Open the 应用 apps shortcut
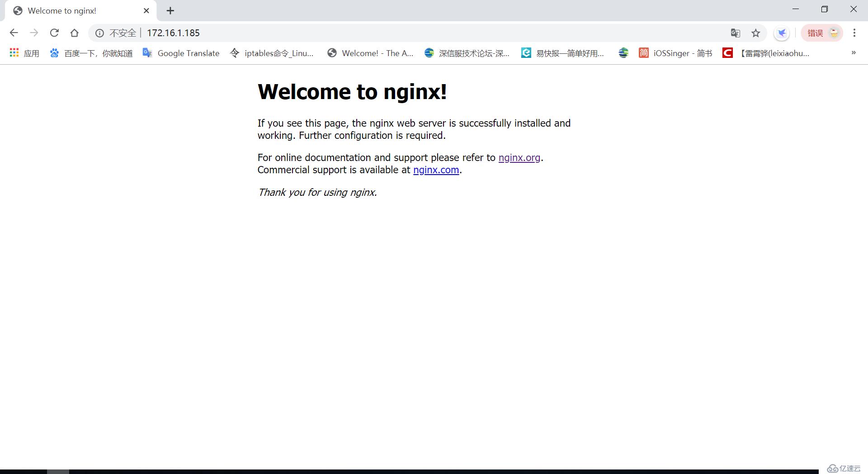This screenshot has height=474, width=868. point(24,53)
